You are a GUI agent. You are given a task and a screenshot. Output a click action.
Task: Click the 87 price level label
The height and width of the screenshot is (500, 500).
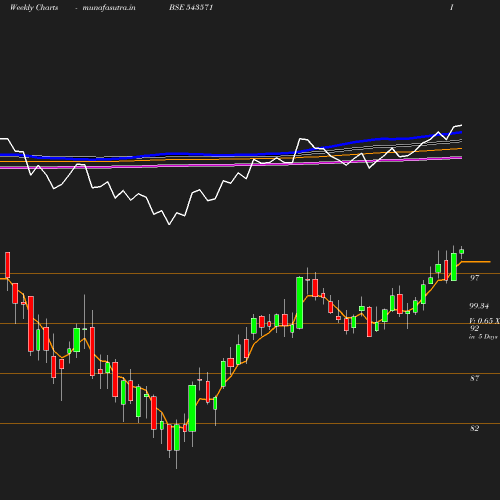click(475, 378)
